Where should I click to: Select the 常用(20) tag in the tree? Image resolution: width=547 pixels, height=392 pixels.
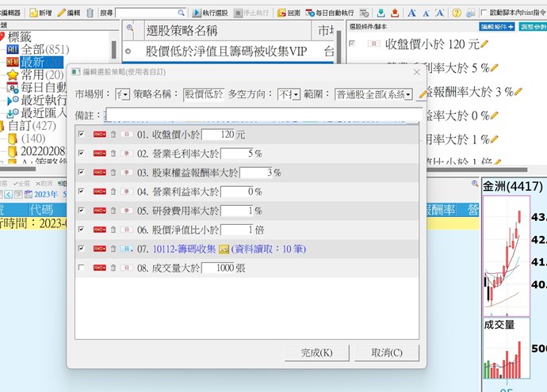pyautogui.click(x=32, y=74)
